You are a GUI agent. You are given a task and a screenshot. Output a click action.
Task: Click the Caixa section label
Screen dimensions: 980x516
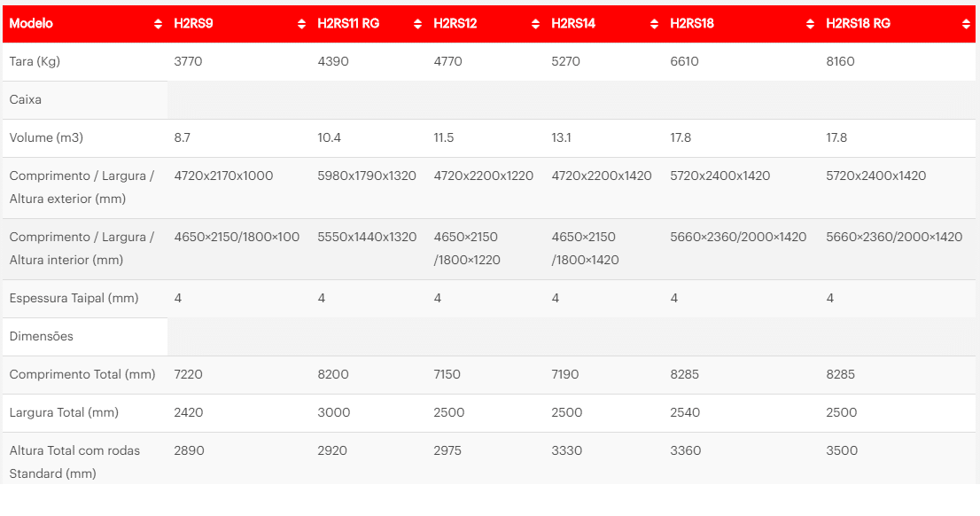[x=25, y=99]
